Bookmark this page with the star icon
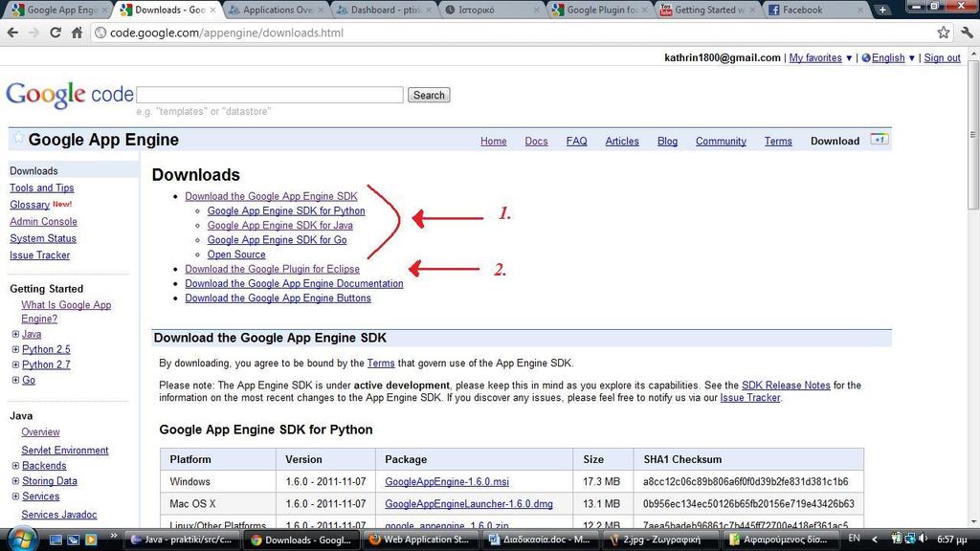Image resolution: width=980 pixels, height=551 pixels. coord(943,33)
